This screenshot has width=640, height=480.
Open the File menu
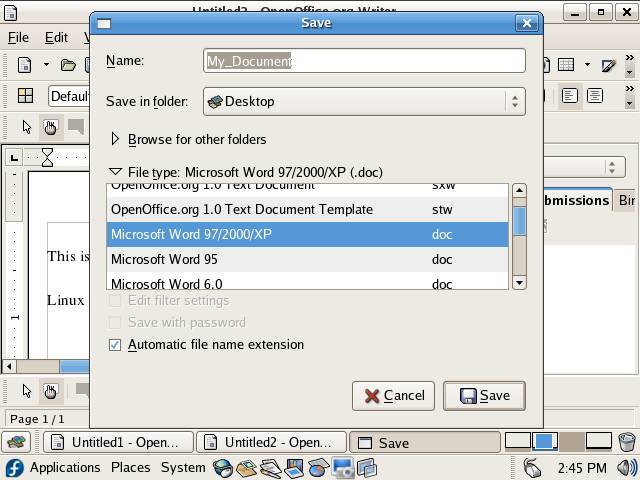(x=18, y=37)
